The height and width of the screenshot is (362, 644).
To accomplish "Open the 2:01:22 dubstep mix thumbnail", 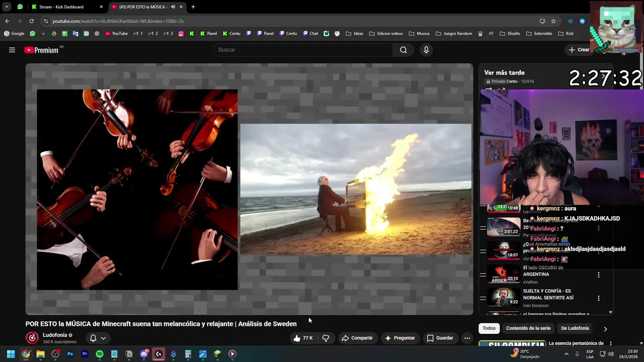I will 504,227.
